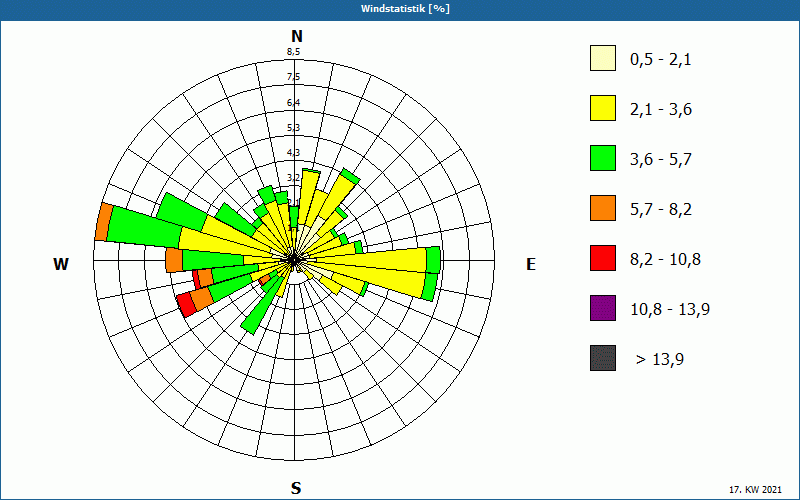
Task: Click the legend label '> 13,9'
Action: 660,360
